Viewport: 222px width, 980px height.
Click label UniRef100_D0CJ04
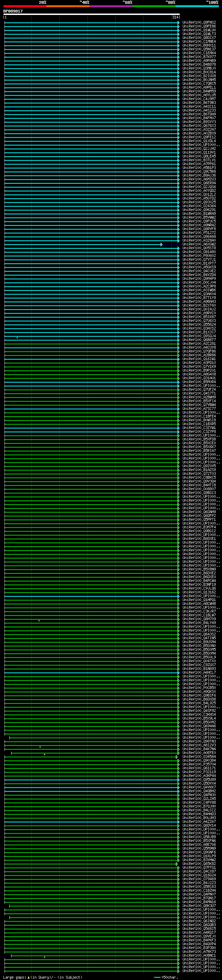pyautogui.click(x=199, y=282)
